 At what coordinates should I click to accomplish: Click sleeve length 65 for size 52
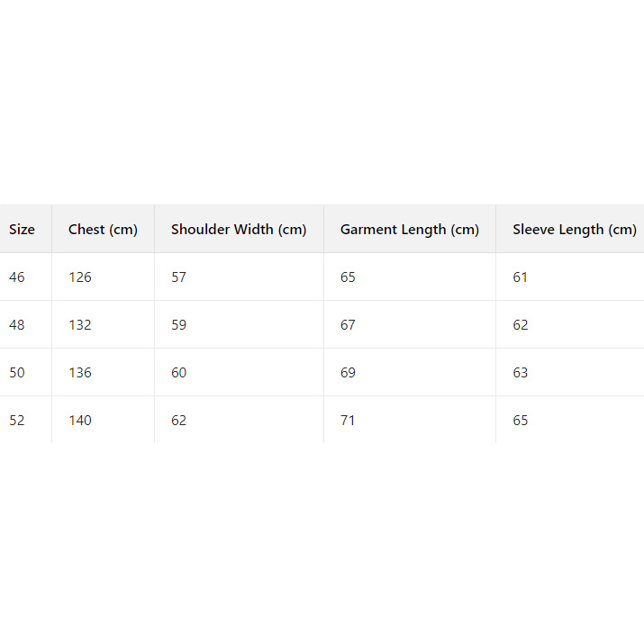tap(521, 421)
